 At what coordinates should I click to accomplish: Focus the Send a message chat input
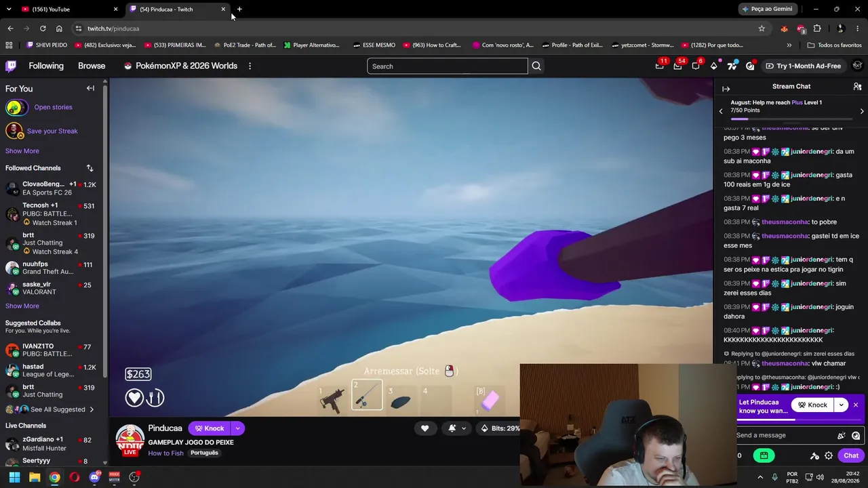click(x=785, y=436)
